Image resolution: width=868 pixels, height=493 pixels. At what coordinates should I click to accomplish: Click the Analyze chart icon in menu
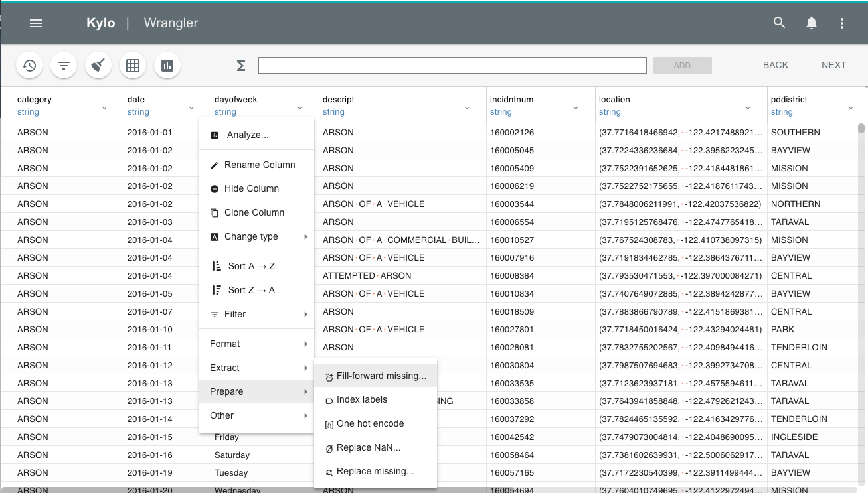[x=215, y=135]
